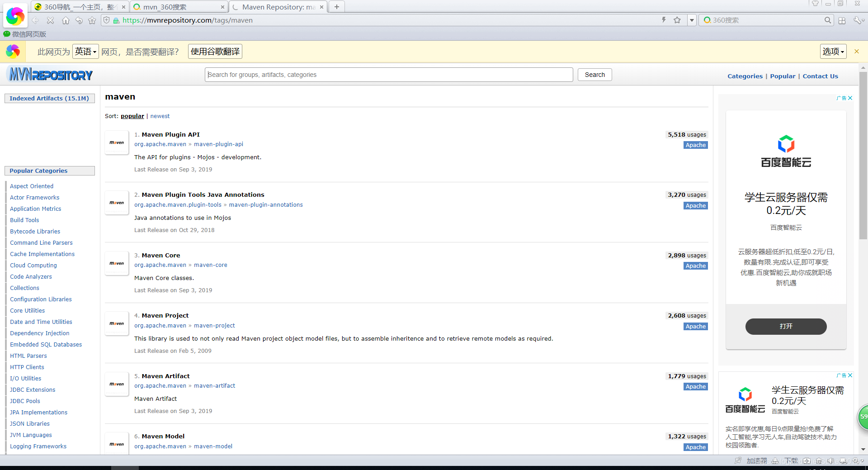Focus the artifact search input field
Viewport: 868px width, 470px height.
pyautogui.click(x=389, y=75)
